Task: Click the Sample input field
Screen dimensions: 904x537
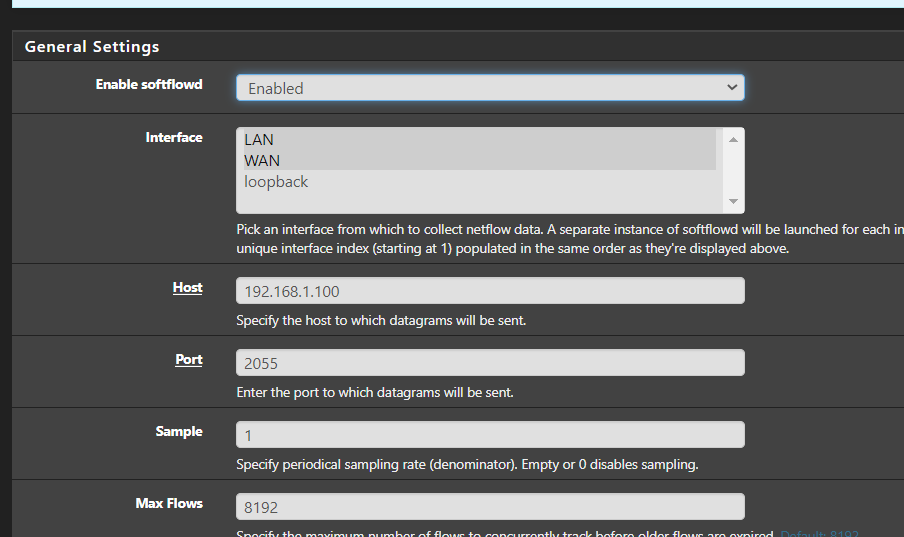Action: (490, 434)
